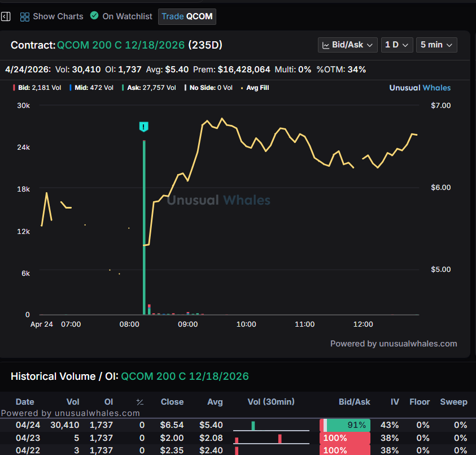Select the 04/23 date row
Image resolution: width=476 pixels, height=455 pixels.
[x=238, y=438]
